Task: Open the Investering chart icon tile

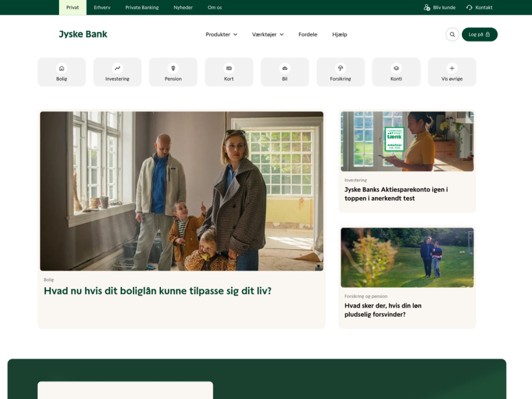Action: (x=117, y=72)
